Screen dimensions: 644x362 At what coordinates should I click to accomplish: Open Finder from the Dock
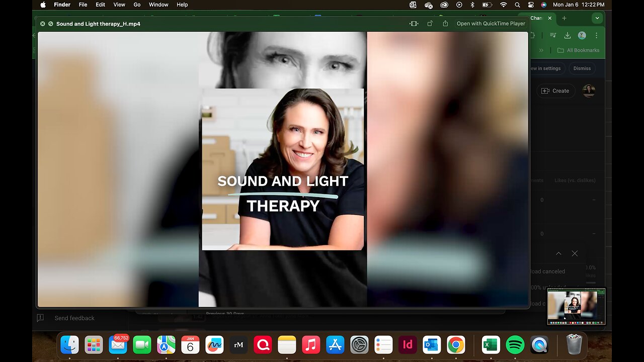69,345
